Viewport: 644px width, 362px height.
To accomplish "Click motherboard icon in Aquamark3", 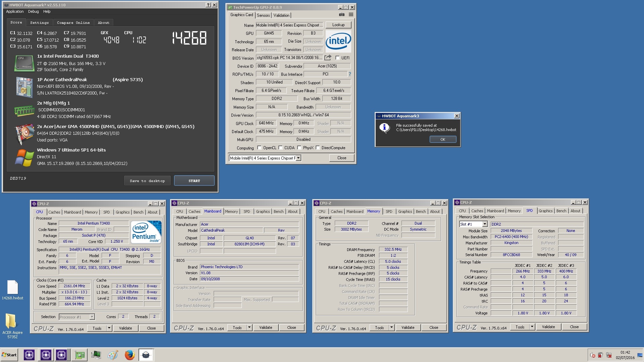I will [x=24, y=87].
